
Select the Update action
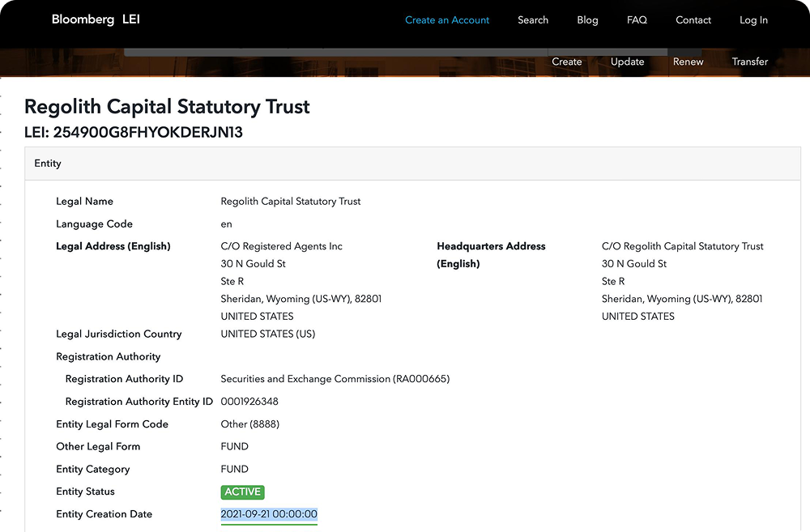(x=627, y=62)
